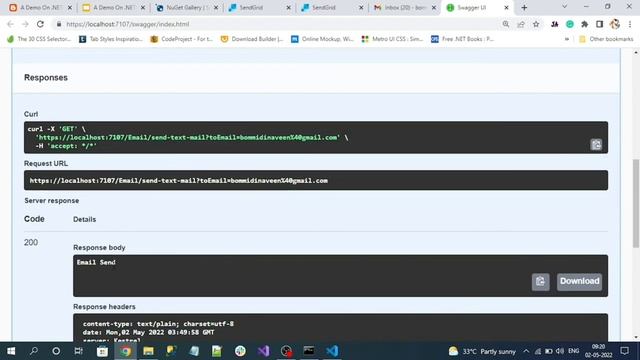Open Microsoft Store from the taskbar
Viewport: 640px width, 360px height.
(x=102, y=351)
